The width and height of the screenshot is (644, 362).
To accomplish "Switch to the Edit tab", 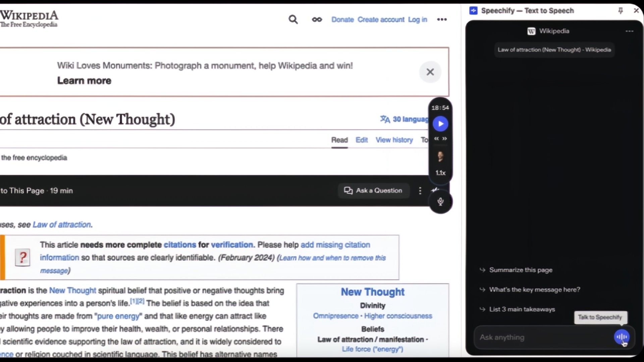I will point(362,140).
